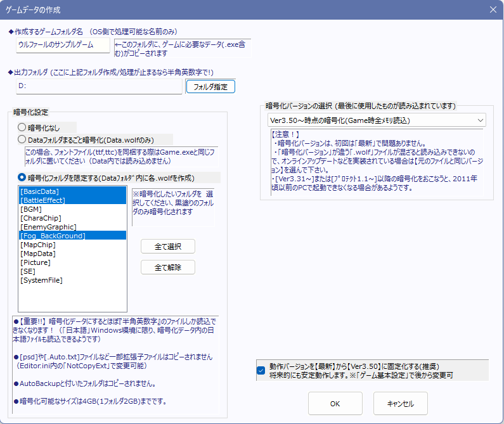Select [BasicData] in the folder list
This screenshot has height=424, width=504.
[x=73, y=191]
